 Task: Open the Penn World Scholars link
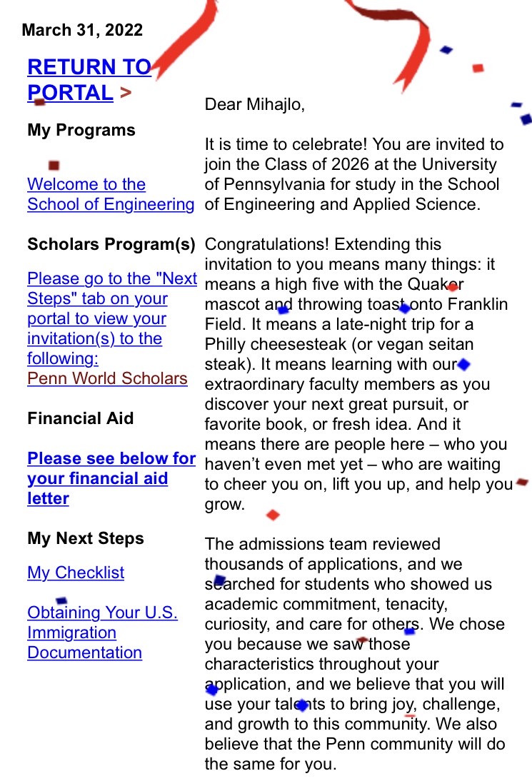(x=107, y=378)
